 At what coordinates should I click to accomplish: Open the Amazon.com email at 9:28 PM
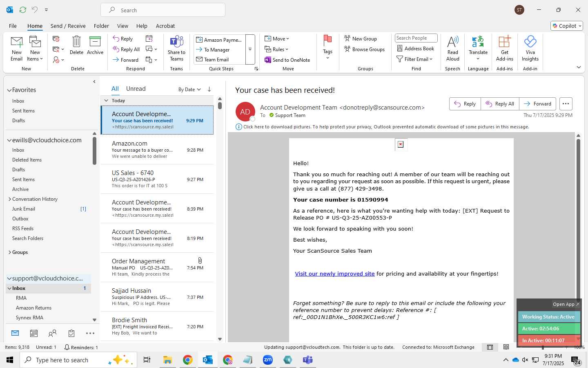coord(157,150)
